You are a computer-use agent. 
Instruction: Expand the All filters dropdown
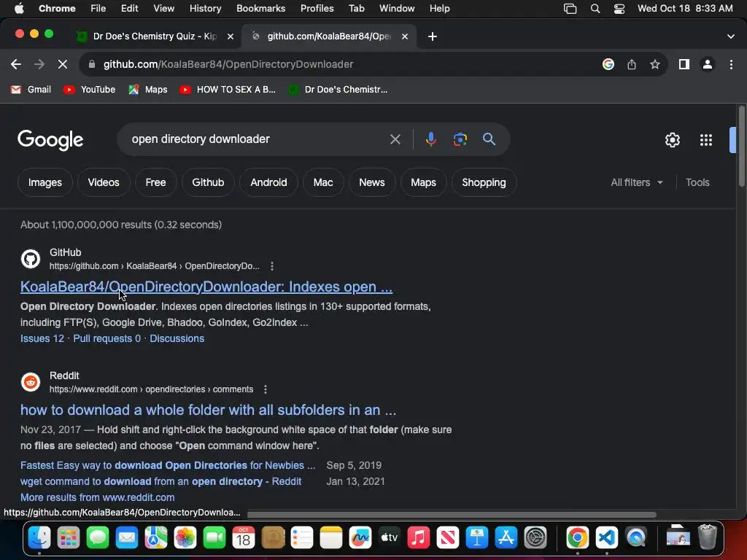(636, 182)
